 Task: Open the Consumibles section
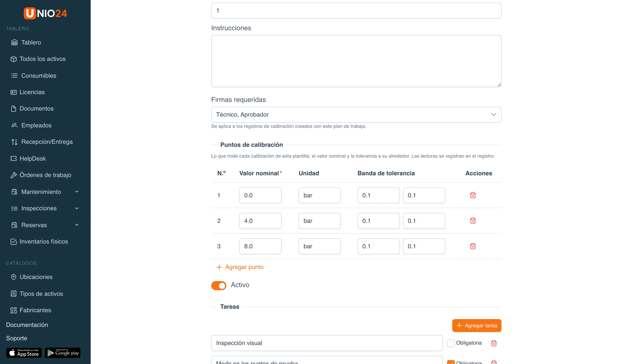39,76
